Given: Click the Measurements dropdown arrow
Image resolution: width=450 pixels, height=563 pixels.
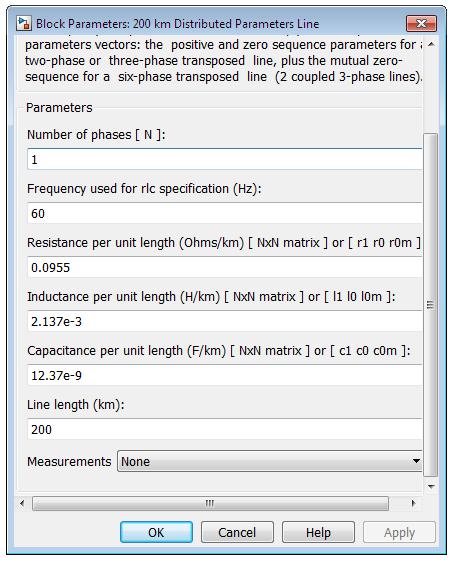Looking at the screenshot, I should (x=416, y=461).
